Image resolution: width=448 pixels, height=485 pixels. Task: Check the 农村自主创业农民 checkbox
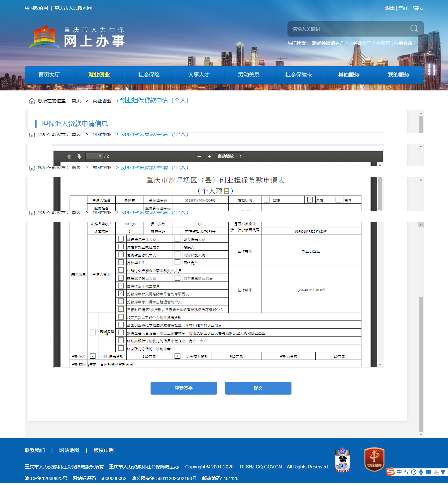177,278
